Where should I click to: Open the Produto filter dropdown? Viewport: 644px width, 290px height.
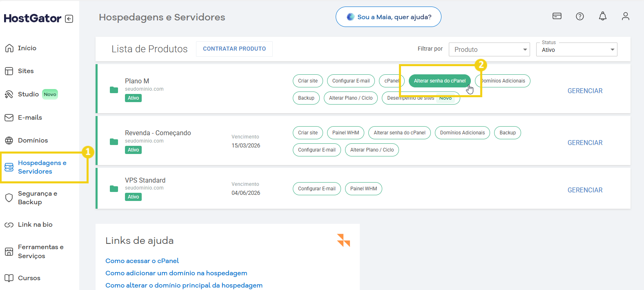point(489,49)
